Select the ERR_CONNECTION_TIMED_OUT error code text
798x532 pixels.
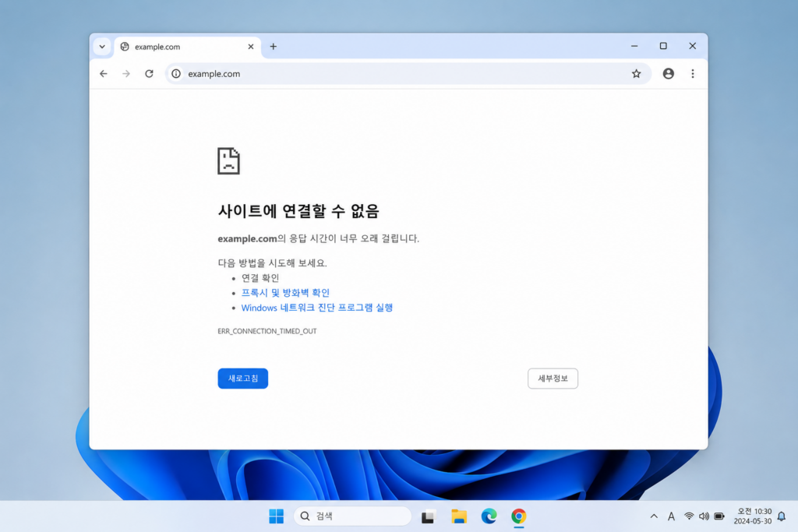[267, 331]
